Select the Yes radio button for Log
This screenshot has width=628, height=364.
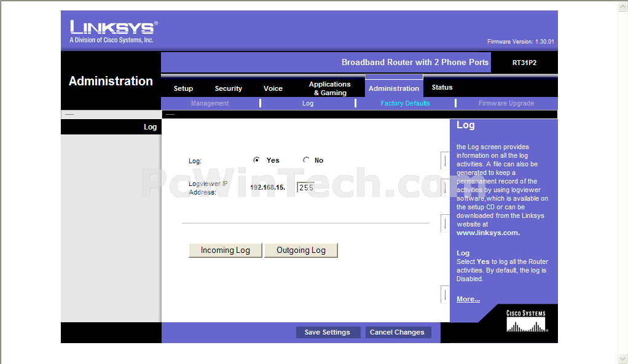[256, 160]
